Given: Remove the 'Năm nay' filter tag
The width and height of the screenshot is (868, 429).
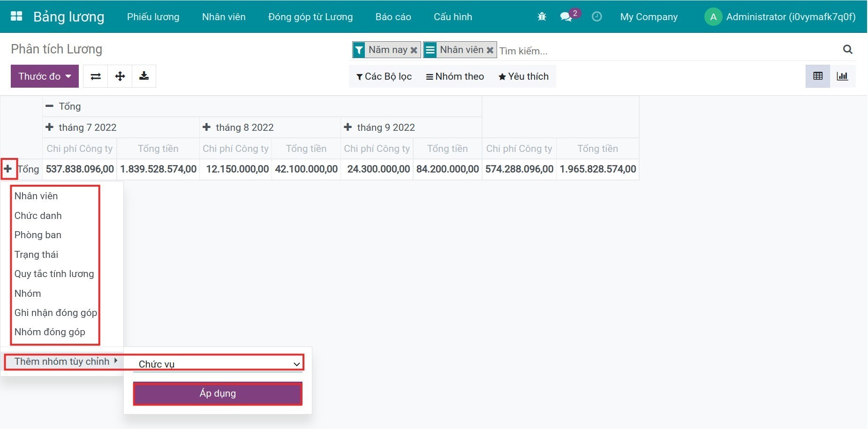Looking at the screenshot, I should click(x=414, y=50).
